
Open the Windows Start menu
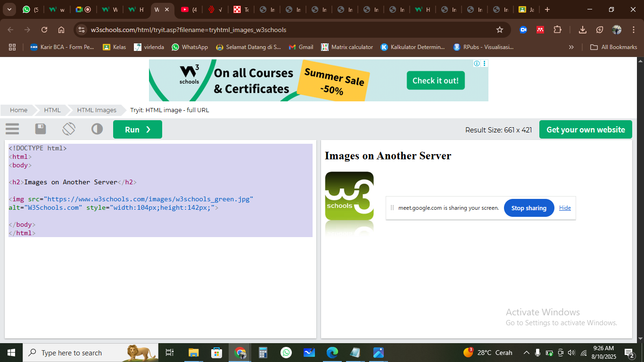click(x=11, y=353)
